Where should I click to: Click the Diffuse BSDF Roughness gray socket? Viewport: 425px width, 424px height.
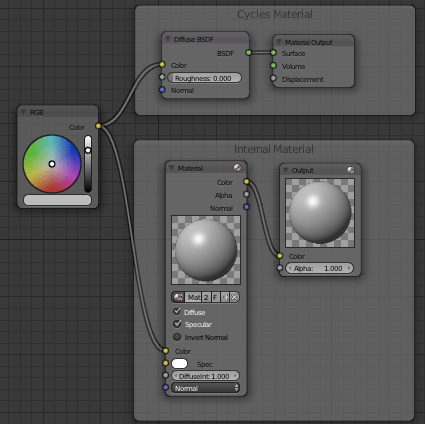(162, 77)
